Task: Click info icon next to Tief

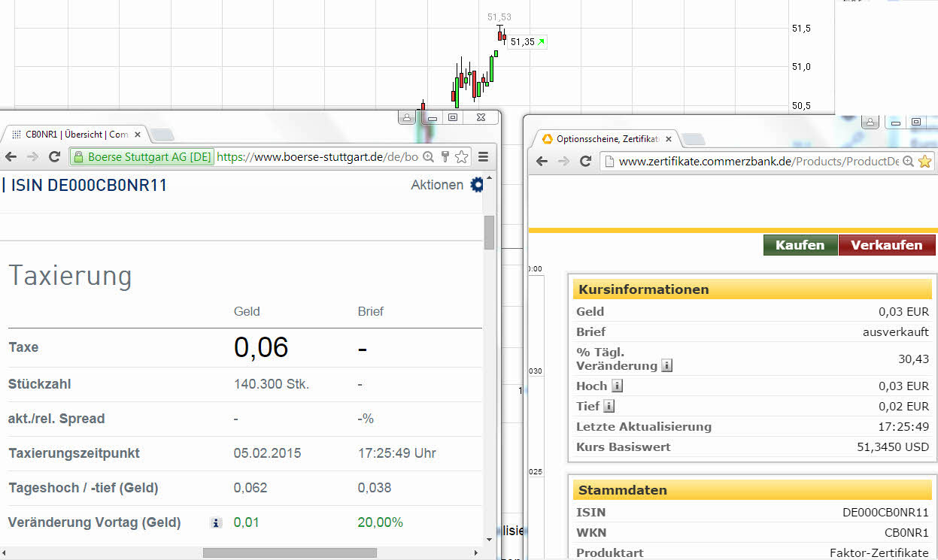Action: [x=609, y=407]
